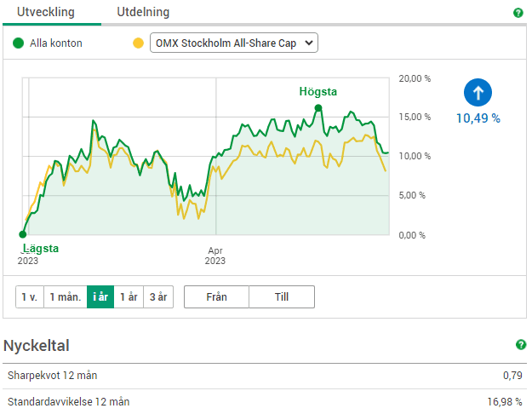Open the OMX Stockholm All-Share Cap dropdown

click(233, 43)
